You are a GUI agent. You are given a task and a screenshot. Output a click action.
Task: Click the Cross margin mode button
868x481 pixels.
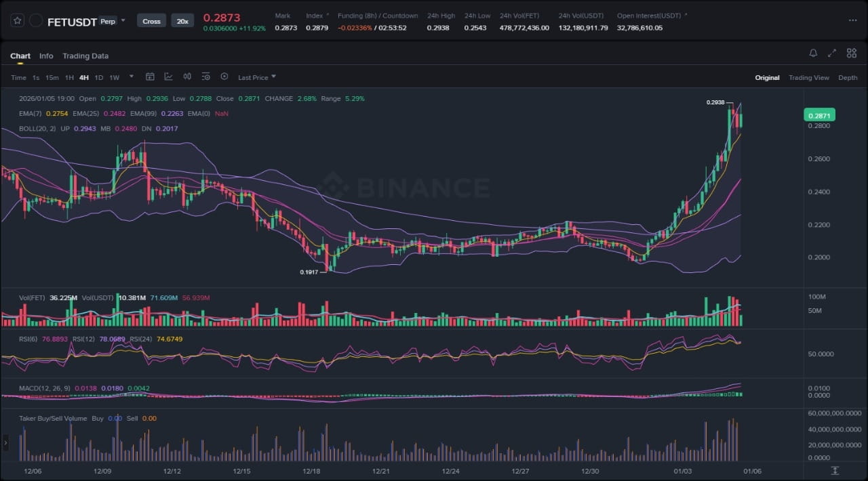point(151,21)
